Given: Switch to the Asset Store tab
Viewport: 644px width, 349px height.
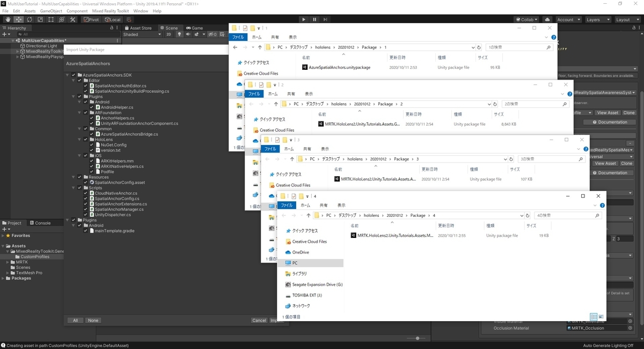Looking at the screenshot, I should coord(140,28).
